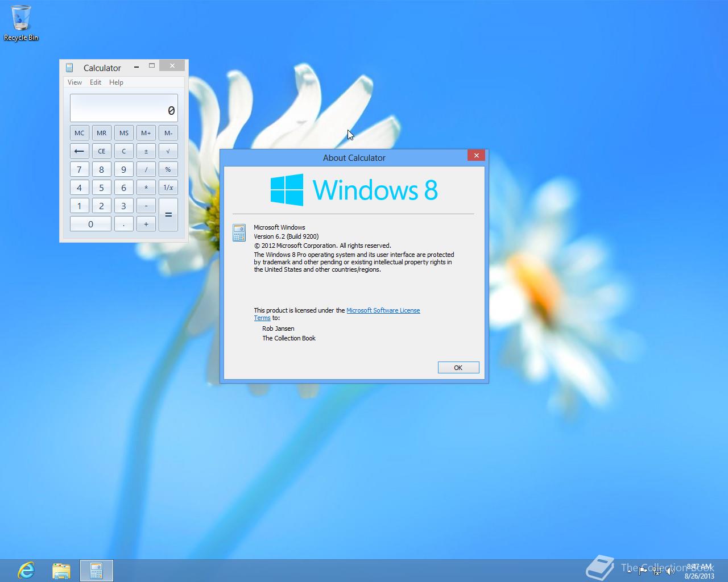
Task: Click the MR memory recall button
Action: [101, 133]
